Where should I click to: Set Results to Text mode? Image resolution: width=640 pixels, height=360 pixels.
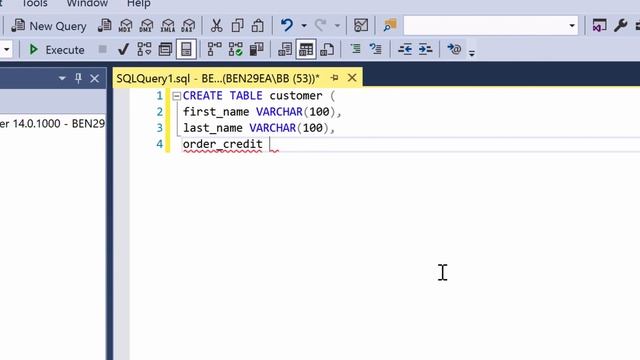coord(285,50)
